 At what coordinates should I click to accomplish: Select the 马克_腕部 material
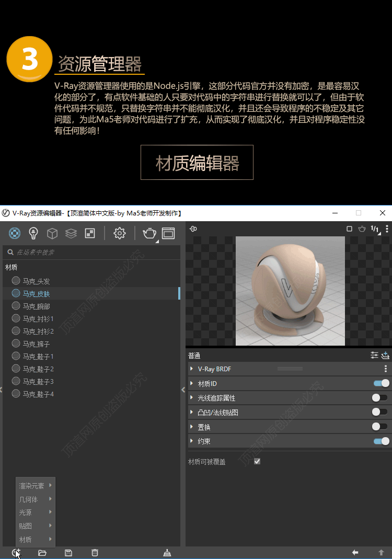click(91, 306)
